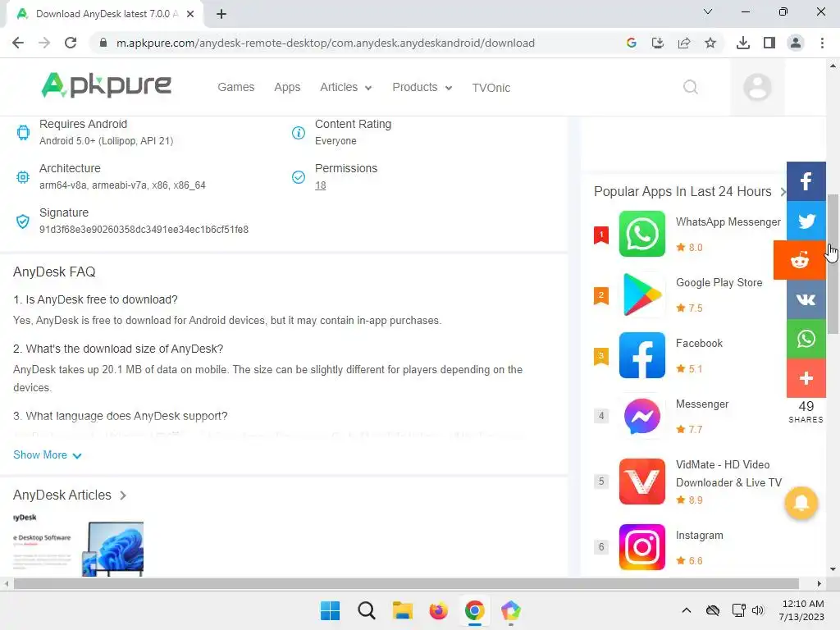Open Instagram title link
This screenshot has width=840, height=630.
(x=699, y=535)
